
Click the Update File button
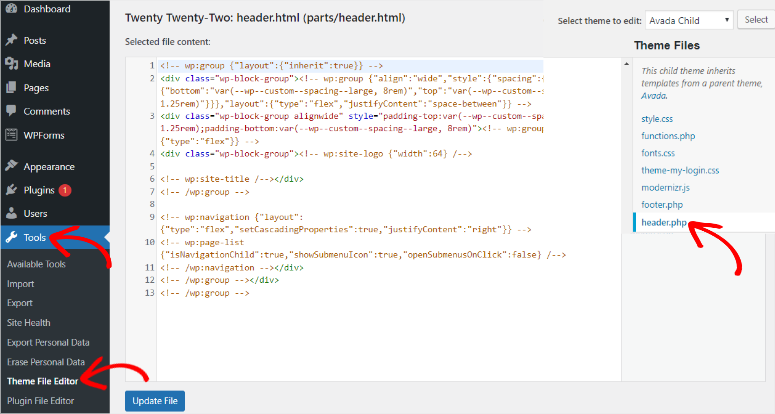(x=155, y=401)
